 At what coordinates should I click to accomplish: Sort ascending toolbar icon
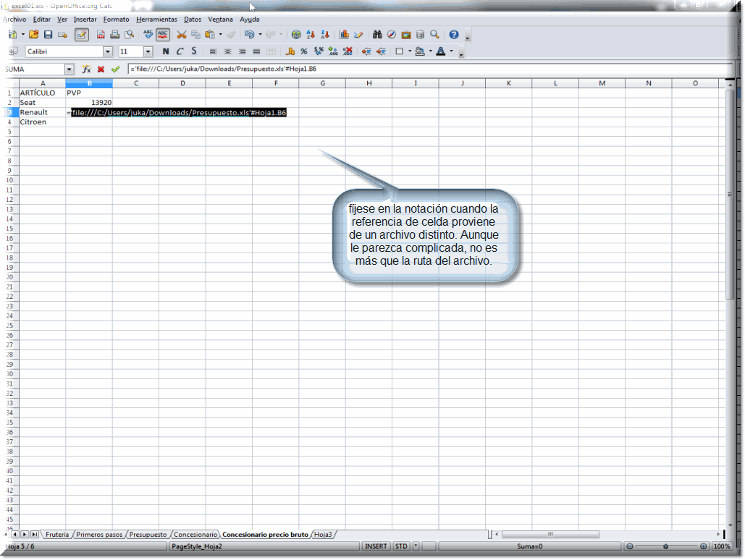311,35
